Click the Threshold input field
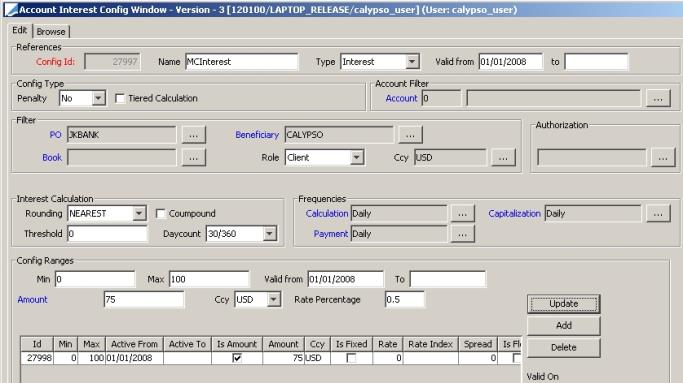 point(107,234)
